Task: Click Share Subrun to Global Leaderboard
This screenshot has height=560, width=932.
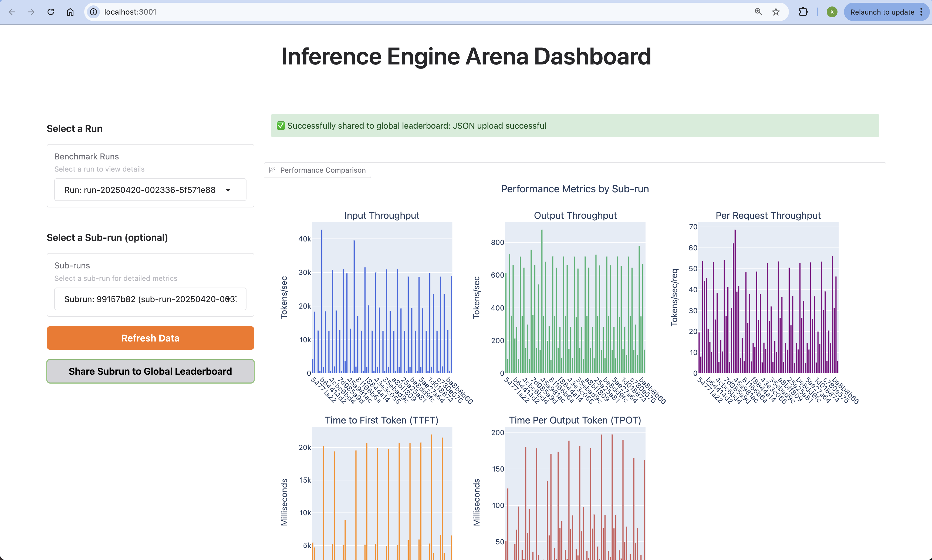Action: tap(150, 371)
